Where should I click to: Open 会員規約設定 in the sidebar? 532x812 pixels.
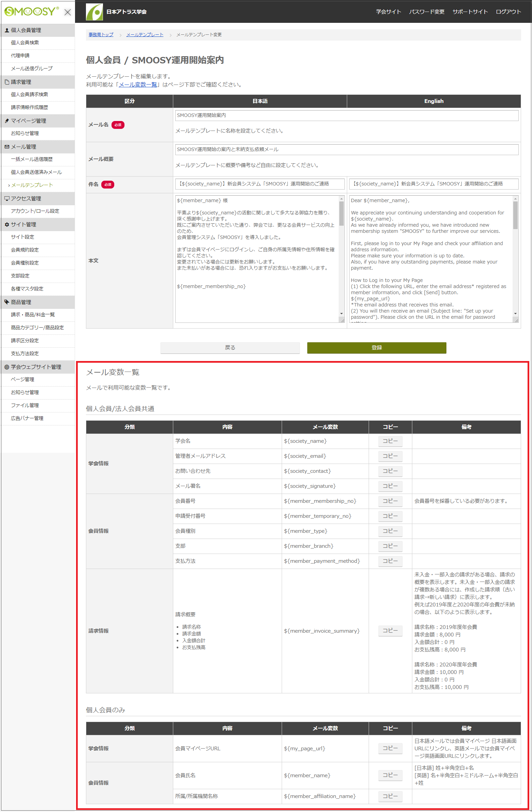tap(25, 250)
